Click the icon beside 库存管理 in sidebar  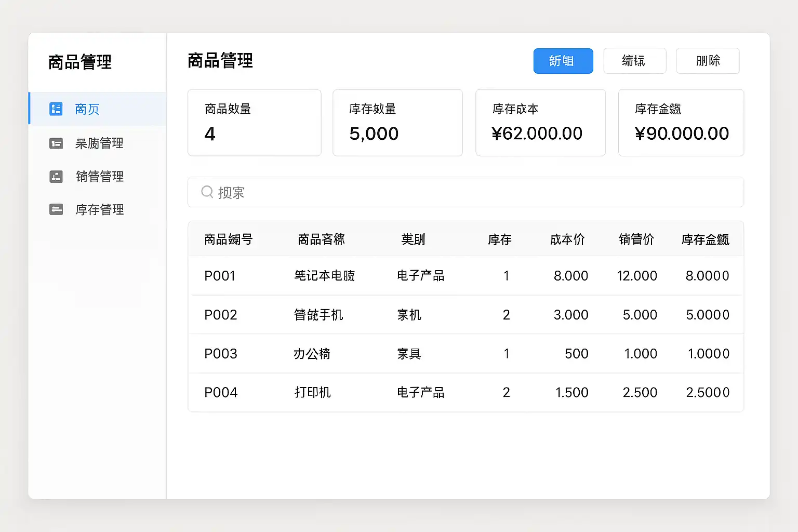tap(56, 209)
